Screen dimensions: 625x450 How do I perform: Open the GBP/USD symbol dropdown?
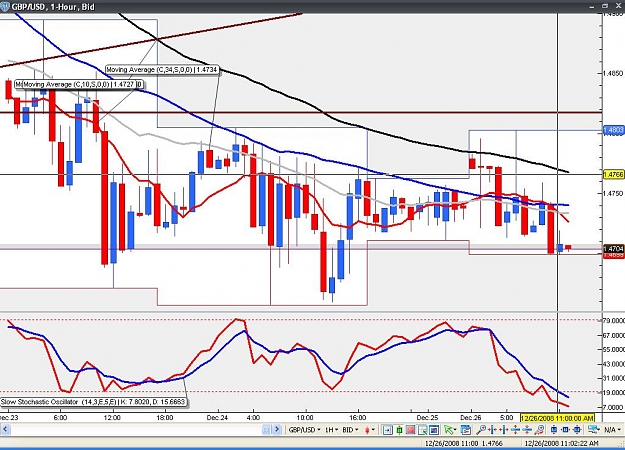click(x=305, y=430)
